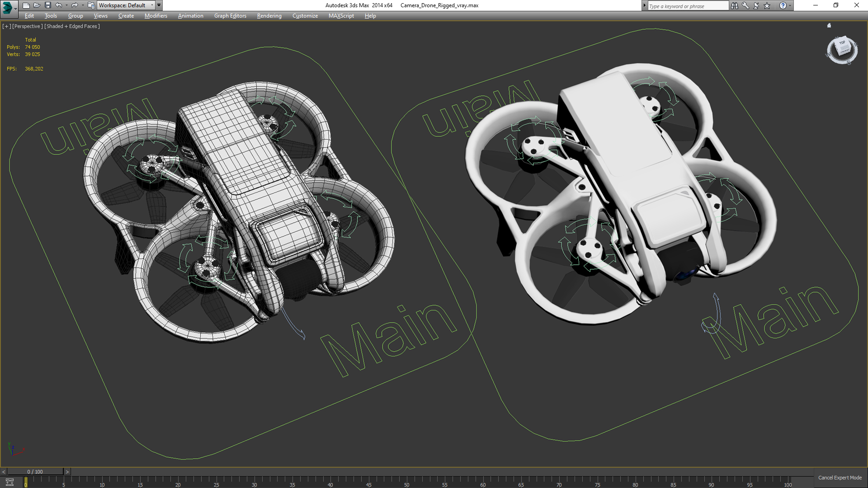The image size is (868, 488).
Task: Open the Create menu
Action: coord(126,16)
